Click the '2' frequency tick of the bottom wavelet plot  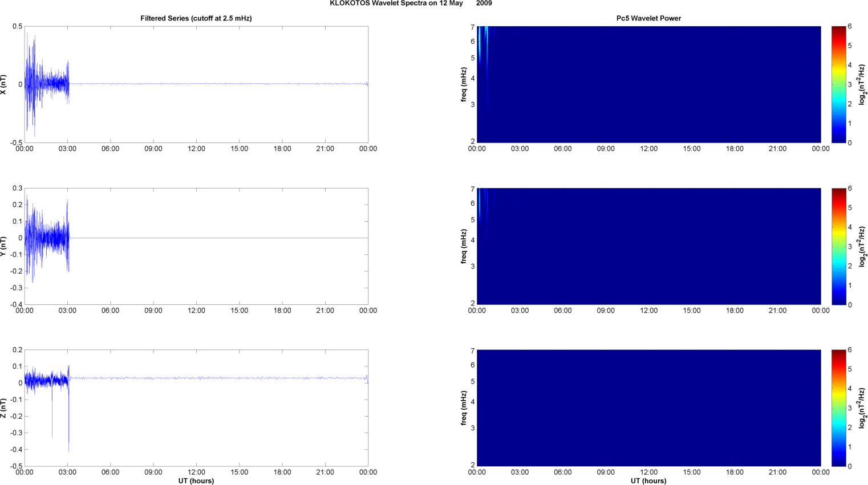click(x=473, y=465)
